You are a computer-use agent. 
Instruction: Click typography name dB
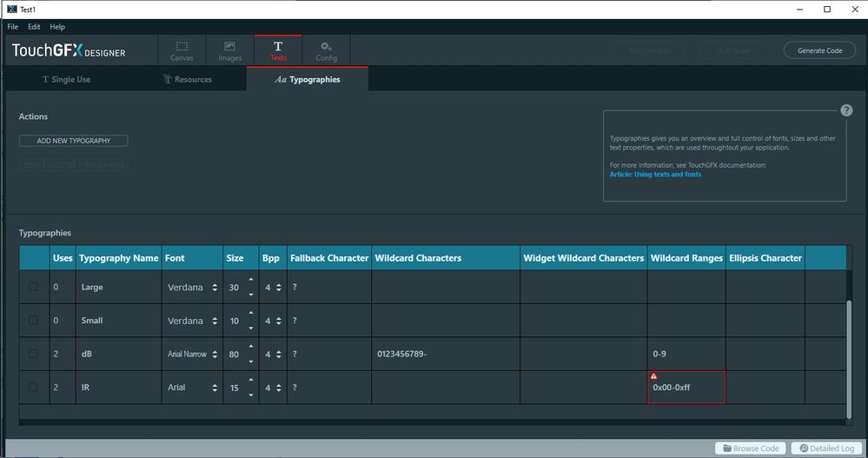(x=86, y=354)
